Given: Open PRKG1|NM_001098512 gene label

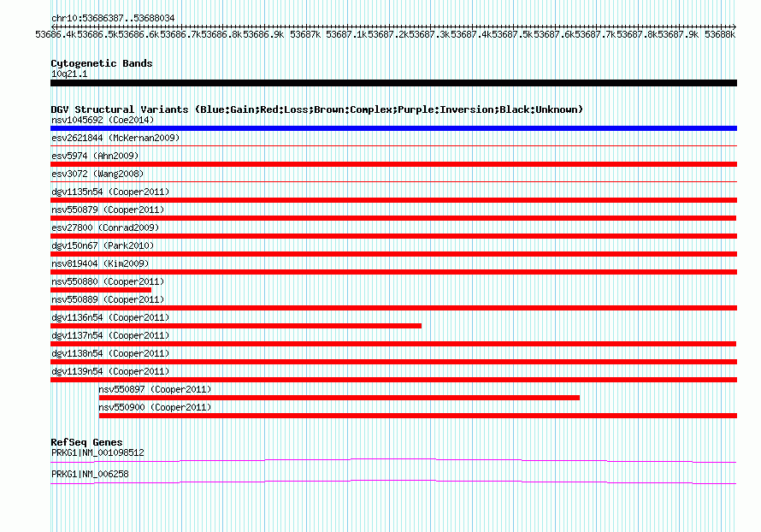Looking at the screenshot, I should click(97, 452).
